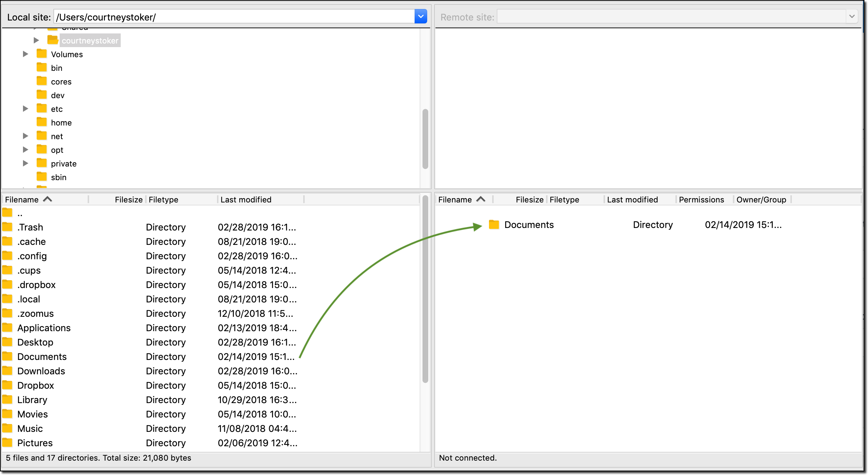Viewport: 868px width, 475px height.
Task: Click the '.Trash' filename text
Action: [x=30, y=227]
